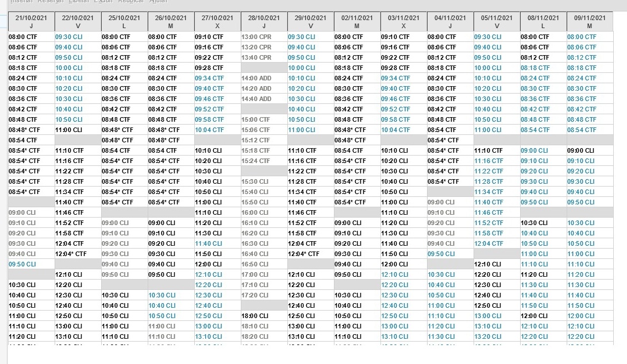This screenshot has height=364, width=627.
Task: Select the 03/11/2021 X column header
Action: tap(404, 22)
